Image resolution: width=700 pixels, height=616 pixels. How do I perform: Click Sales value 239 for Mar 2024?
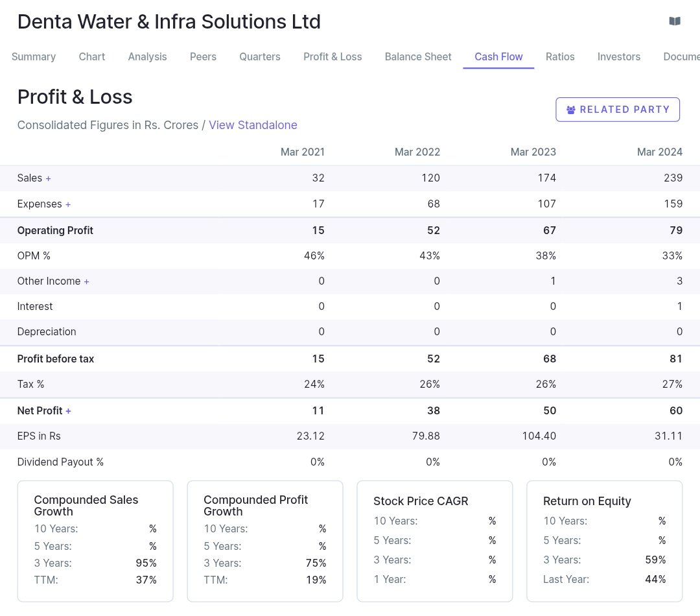pyautogui.click(x=673, y=178)
